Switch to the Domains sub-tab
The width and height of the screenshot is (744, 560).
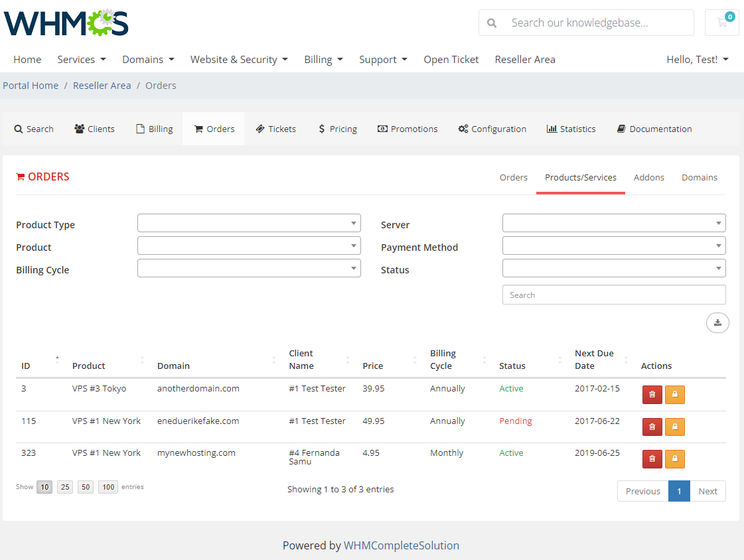point(700,177)
